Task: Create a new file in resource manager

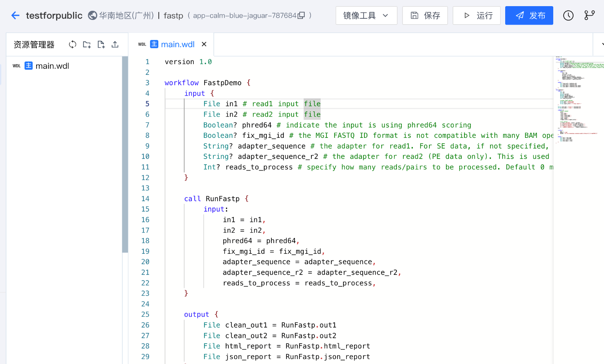Action: [101, 45]
